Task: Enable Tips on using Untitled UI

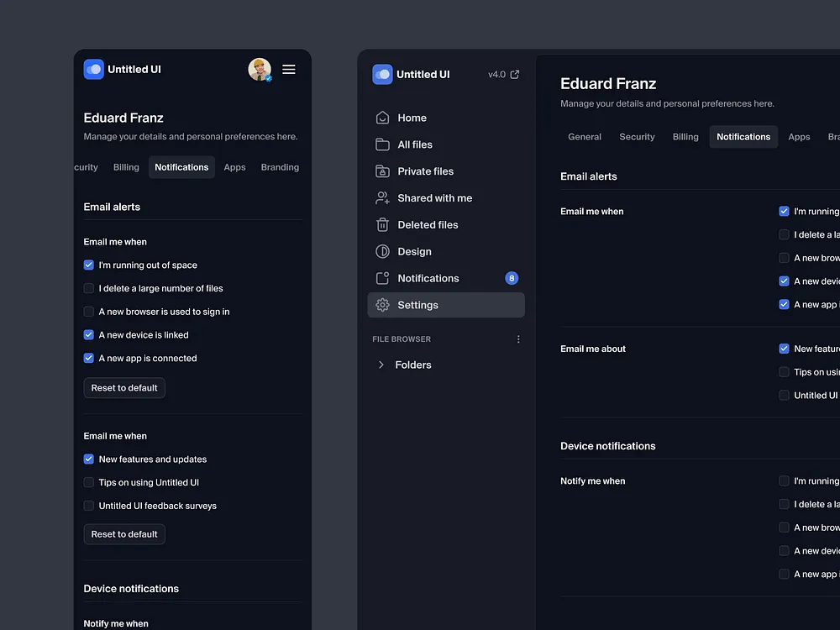Action: pyautogui.click(x=88, y=482)
